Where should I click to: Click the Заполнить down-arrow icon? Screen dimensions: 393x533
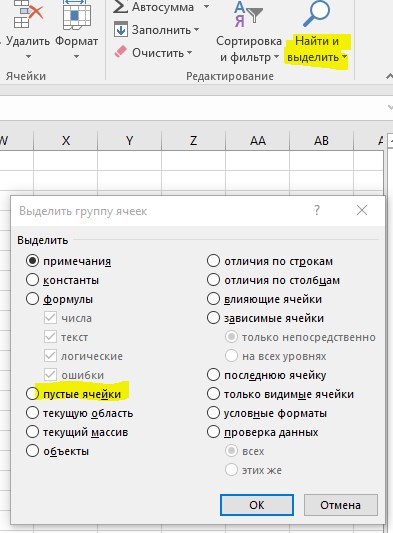pyautogui.click(x=121, y=30)
